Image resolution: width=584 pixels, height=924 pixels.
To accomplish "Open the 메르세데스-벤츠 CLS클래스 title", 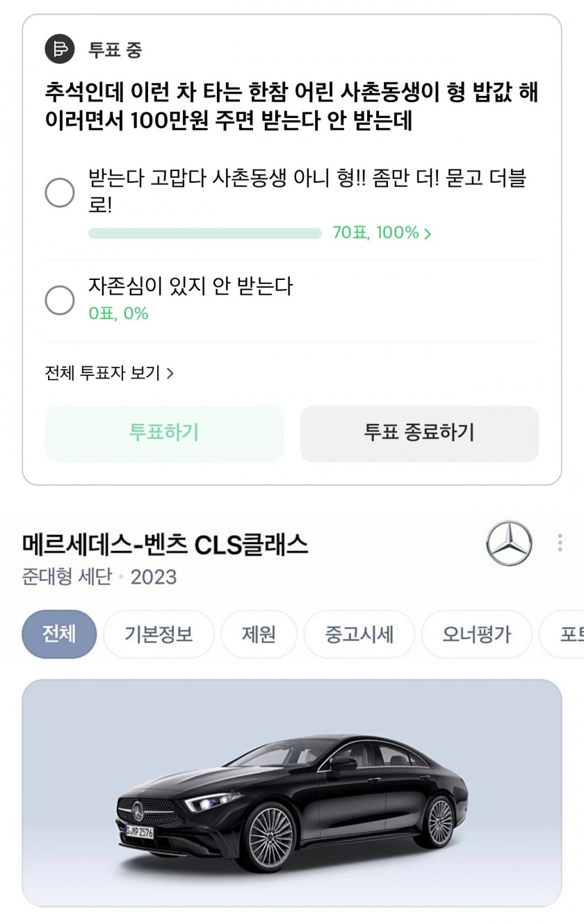I will (x=165, y=545).
